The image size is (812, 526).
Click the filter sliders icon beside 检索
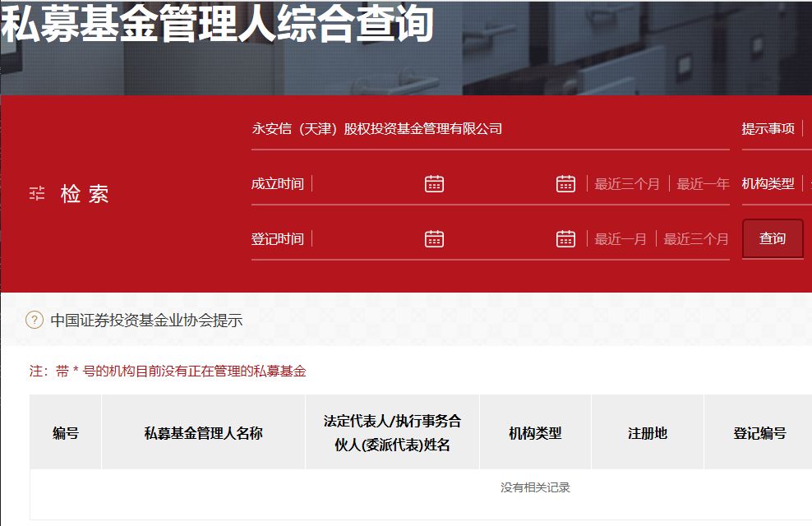pyautogui.click(x=37, y=194)
